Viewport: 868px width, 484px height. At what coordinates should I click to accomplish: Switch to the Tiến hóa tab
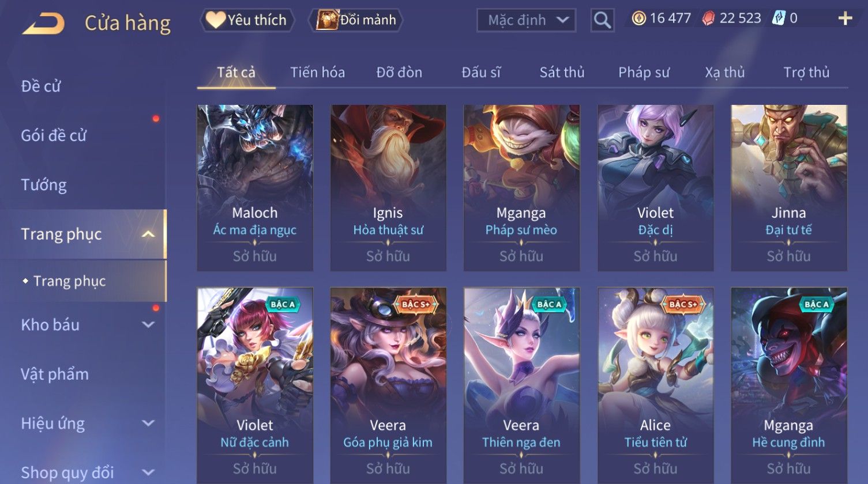tap(317, 72)
